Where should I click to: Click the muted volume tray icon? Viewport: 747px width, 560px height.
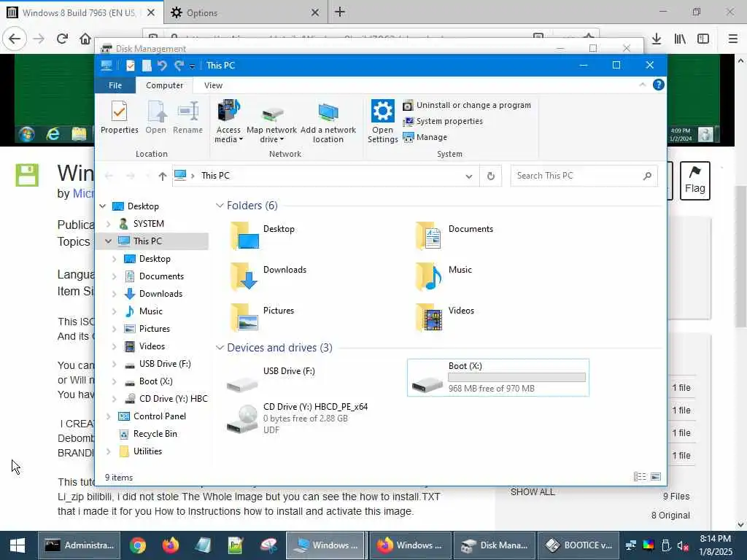(x=683, y=545)
